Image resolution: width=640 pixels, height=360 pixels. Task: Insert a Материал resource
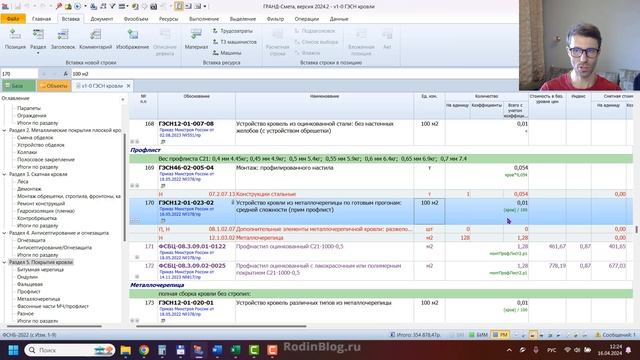[x=196, y=40]
